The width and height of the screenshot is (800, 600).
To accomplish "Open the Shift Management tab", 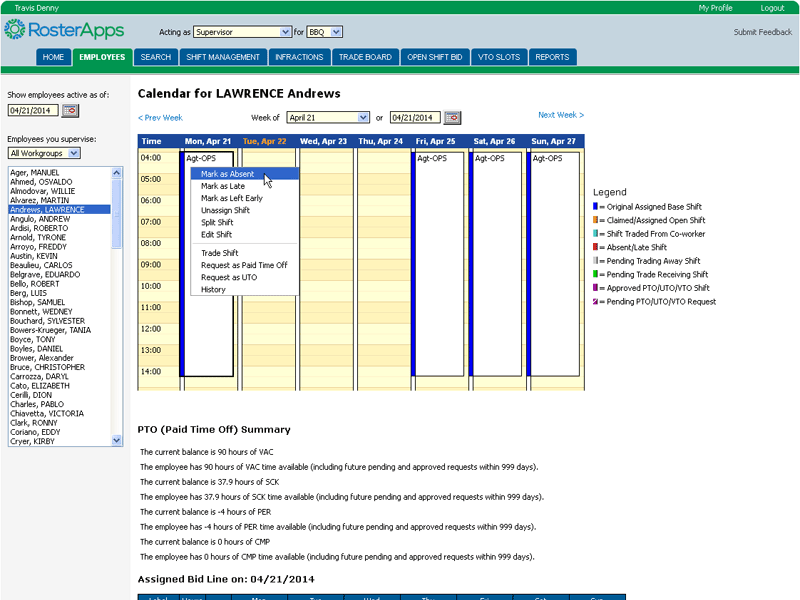I will (223, 57).
